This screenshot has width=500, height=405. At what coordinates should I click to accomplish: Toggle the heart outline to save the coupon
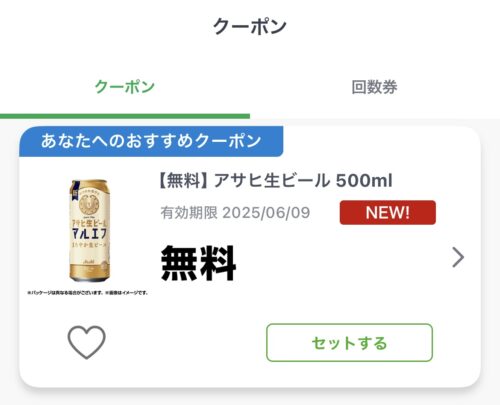(x=87, y=342)
